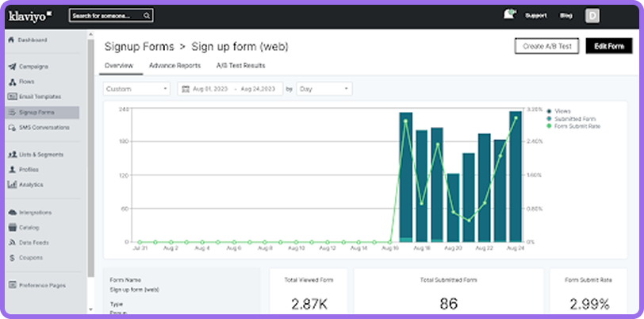Click the Profiles person icon
Screen dimensions: 644x319
click(12, 169)
